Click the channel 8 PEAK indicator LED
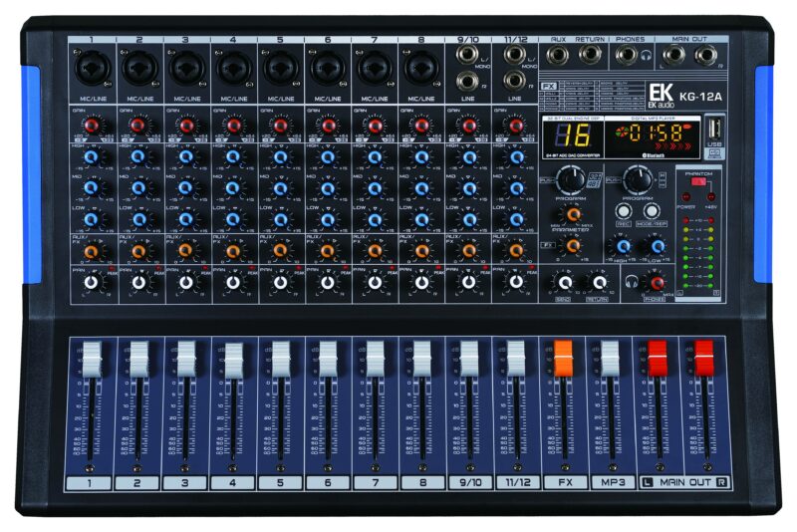 tap(438, 267)
